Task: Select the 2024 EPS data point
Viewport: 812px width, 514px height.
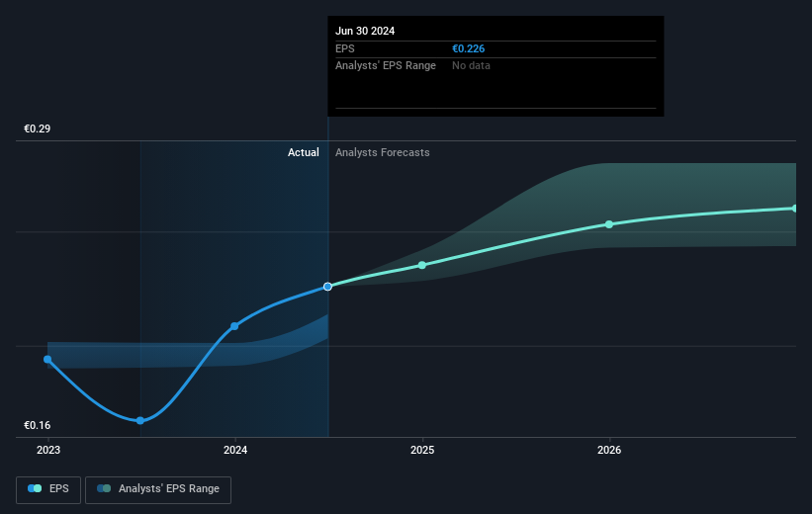Action: point(234,326)
